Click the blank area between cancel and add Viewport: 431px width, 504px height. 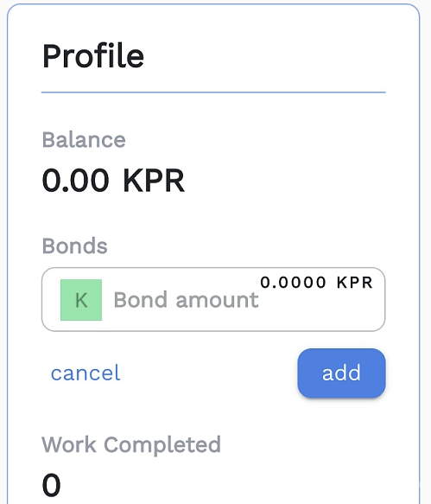(x=209, y=373)
